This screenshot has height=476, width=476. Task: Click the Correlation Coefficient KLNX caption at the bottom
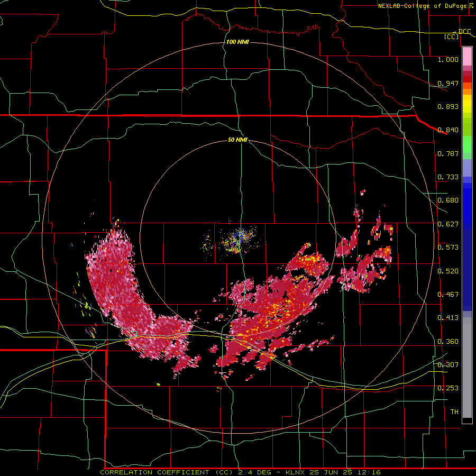click(240, 472)
